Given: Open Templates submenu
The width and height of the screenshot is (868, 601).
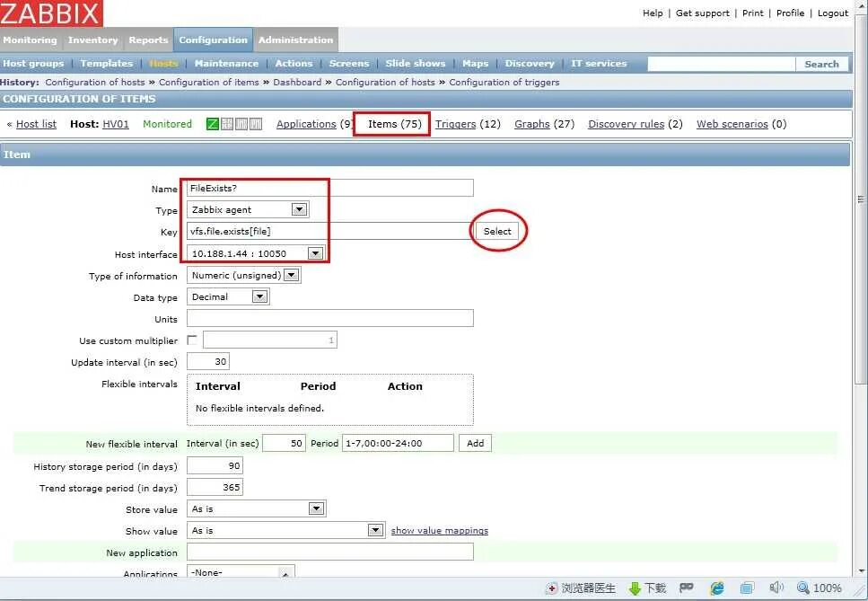Looking at the screenshot, I should click(106, 63).
